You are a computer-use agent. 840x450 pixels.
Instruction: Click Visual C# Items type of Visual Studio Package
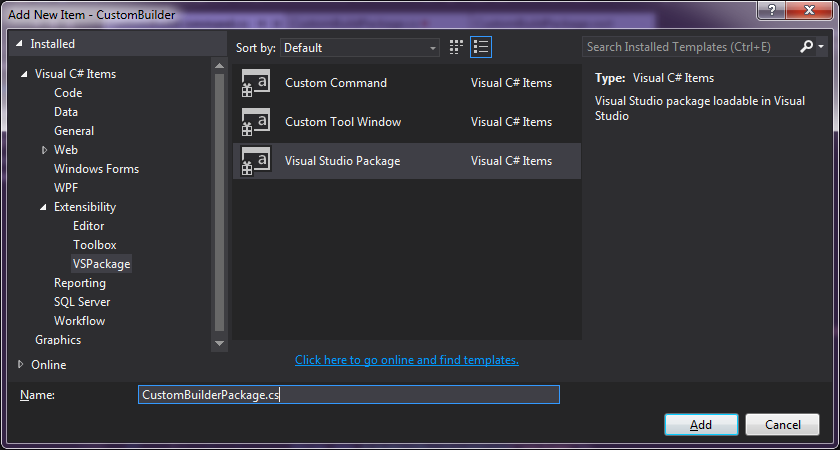(511, 161)
